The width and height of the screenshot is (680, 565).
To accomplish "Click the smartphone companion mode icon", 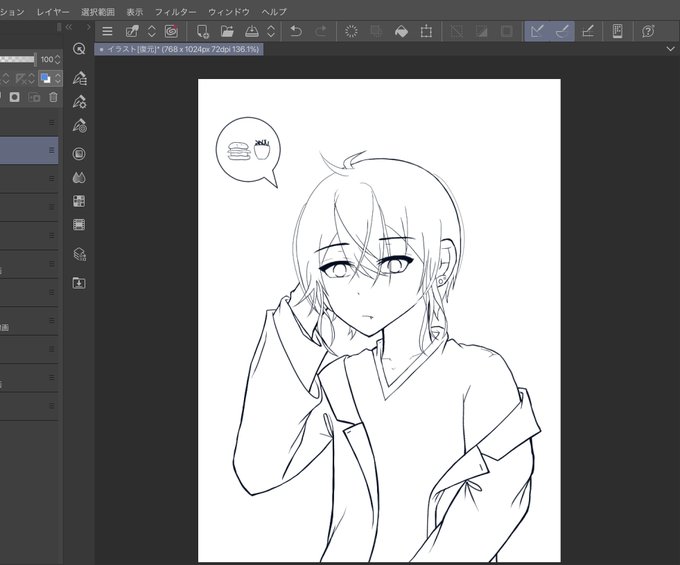I will click(x=618, y=31).
